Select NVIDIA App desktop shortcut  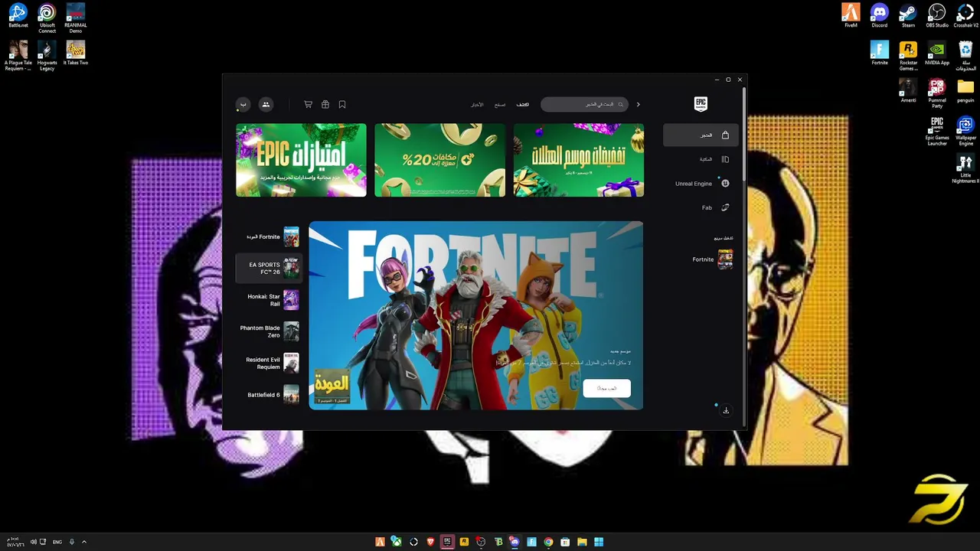pyautogui.click(x=937, y=54)
